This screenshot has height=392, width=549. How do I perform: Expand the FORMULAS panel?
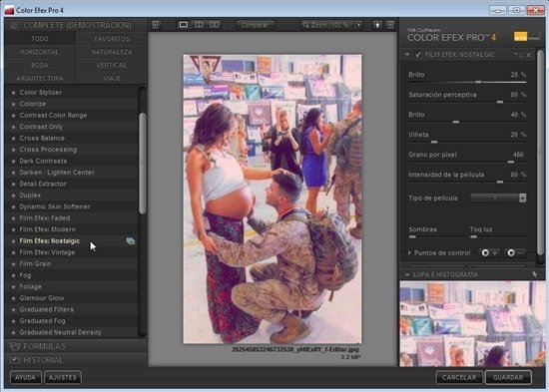click(x=76, y=346)
